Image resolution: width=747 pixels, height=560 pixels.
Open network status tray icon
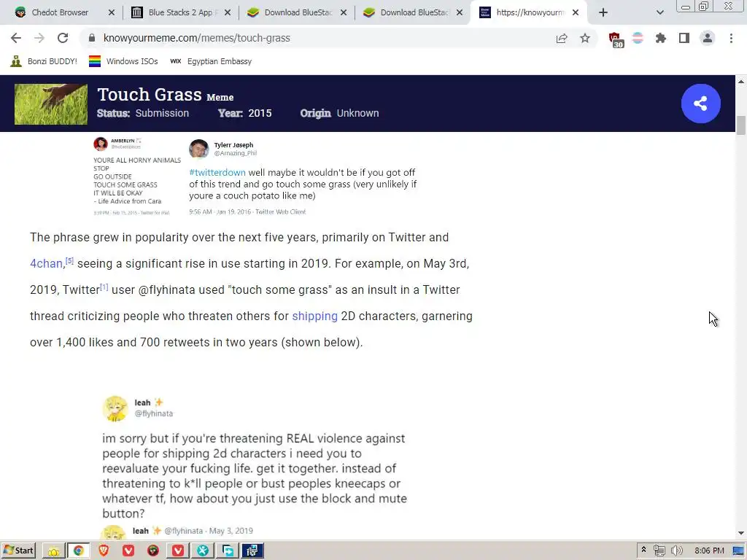tap(659, 551)
